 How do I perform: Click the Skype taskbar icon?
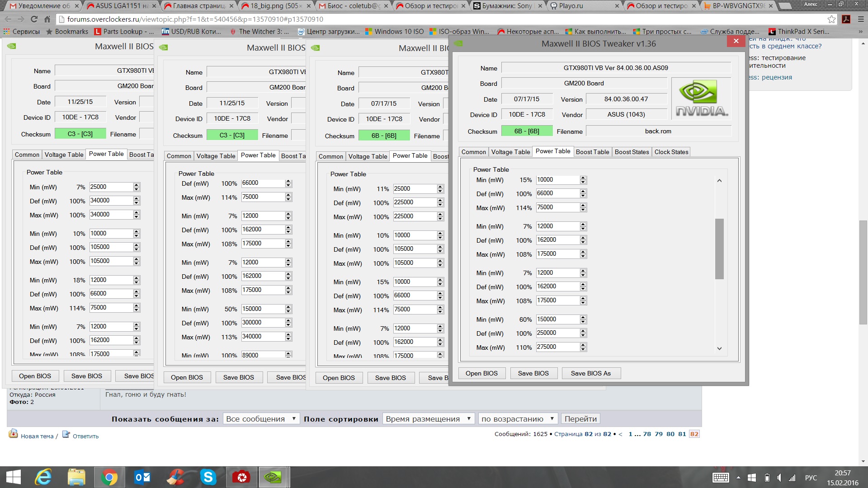coord(208,477)
